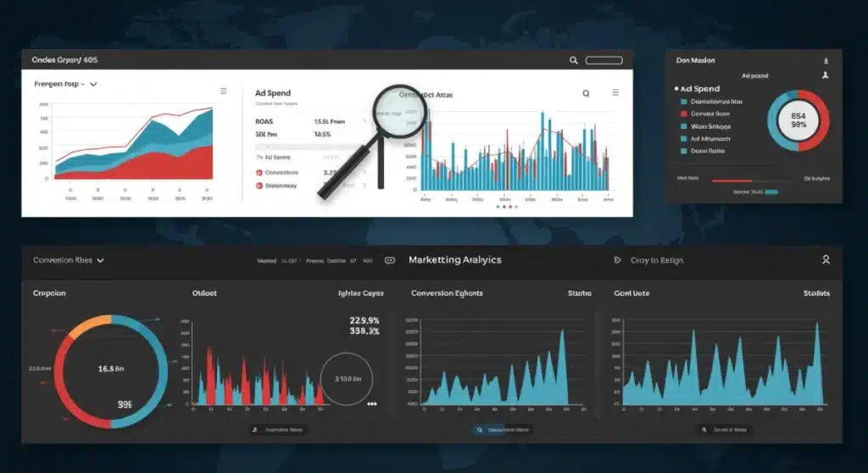Click the "Maoaad" label in the dark toolbar
This screenshot has width=868, height=473.
pyautogui.click(x=266, y=261)
